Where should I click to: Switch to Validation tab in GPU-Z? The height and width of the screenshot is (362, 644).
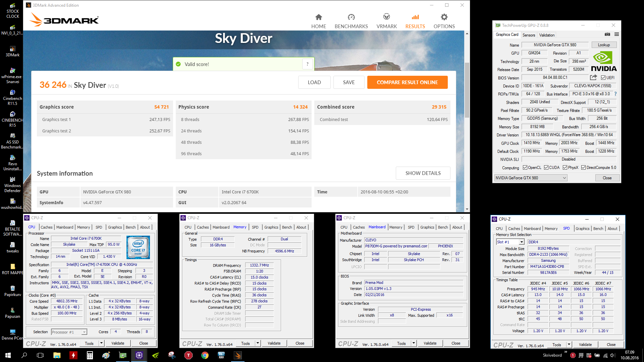(547, 35)
